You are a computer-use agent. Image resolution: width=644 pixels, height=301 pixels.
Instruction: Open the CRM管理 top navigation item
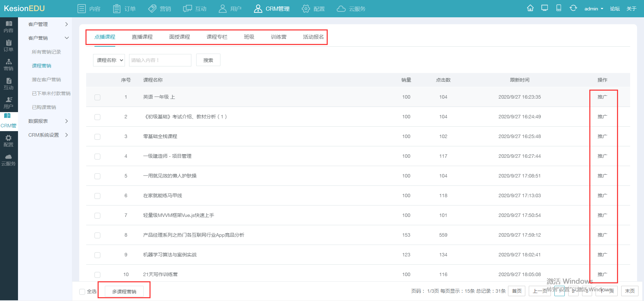272,9
